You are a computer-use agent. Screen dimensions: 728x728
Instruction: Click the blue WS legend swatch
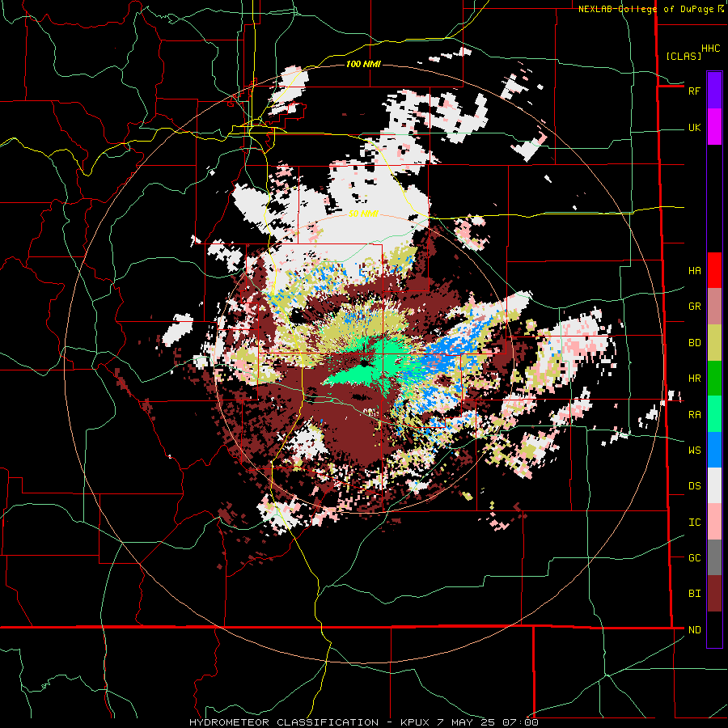point(714,450)
